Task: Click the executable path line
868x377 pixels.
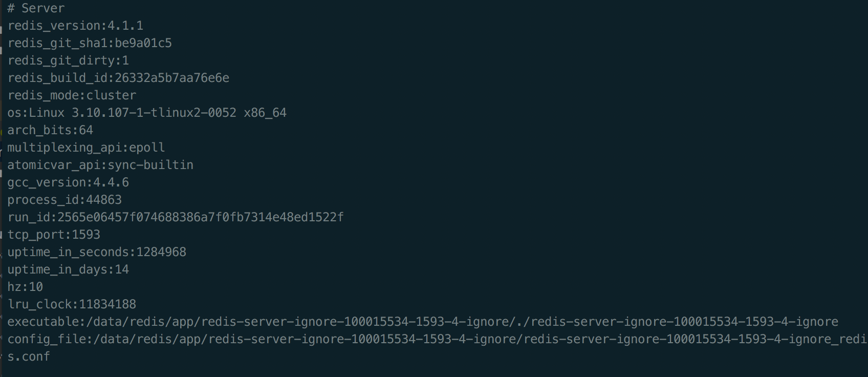Action: [x=423, y=322]
